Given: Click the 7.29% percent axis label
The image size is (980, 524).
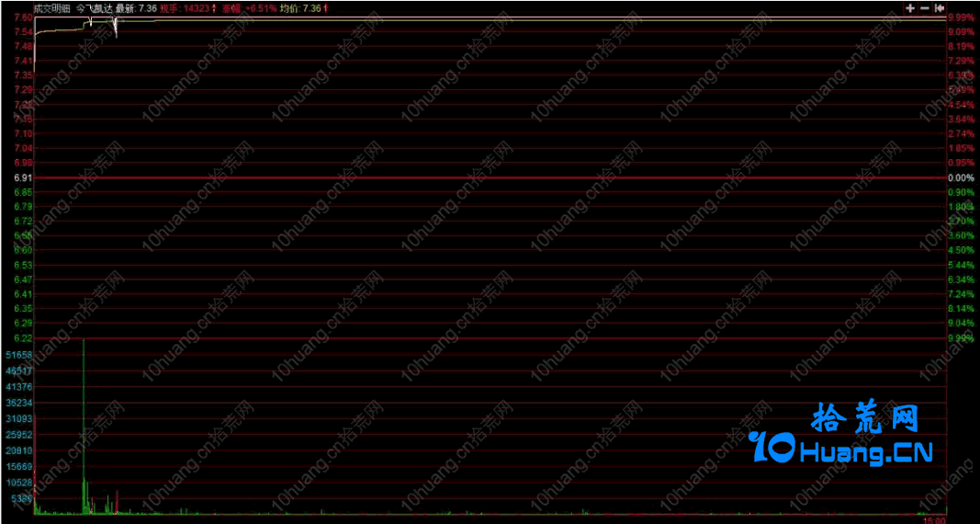Looking at the screenshot, I should (x=962, y=61).
